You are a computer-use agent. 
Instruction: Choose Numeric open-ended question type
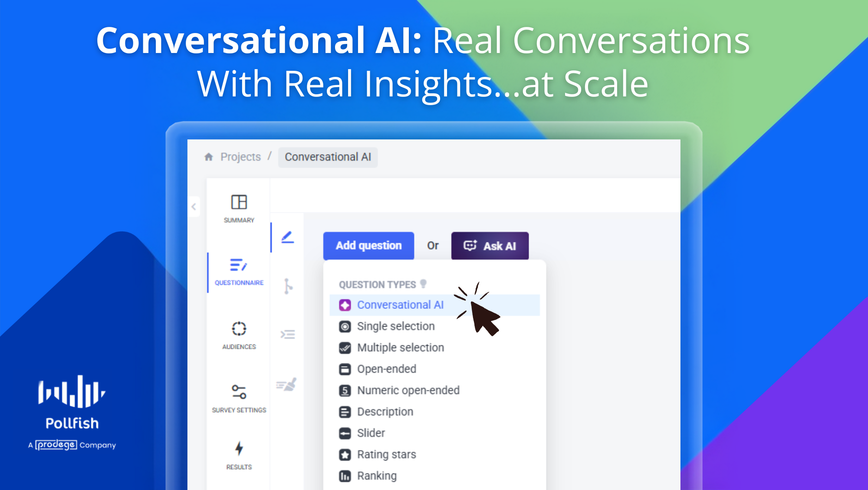tap(434, 390)
